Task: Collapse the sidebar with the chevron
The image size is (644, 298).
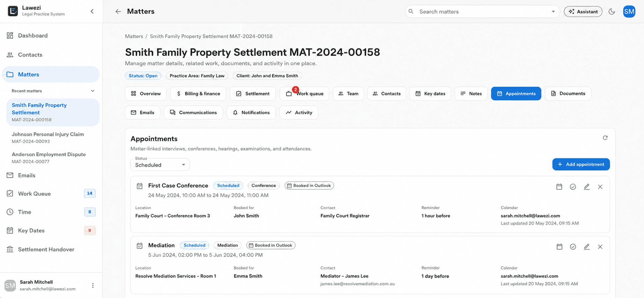Action: point(92,11)
